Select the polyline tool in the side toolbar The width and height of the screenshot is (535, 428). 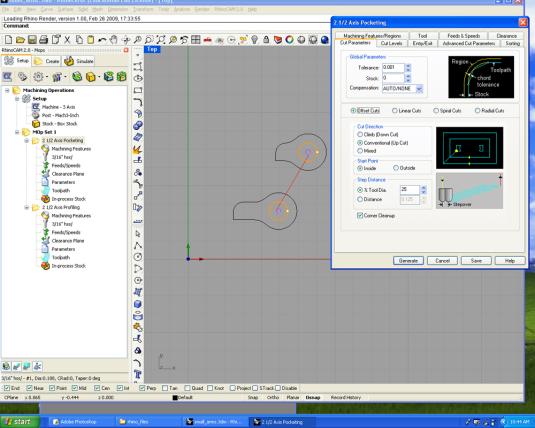138,245
